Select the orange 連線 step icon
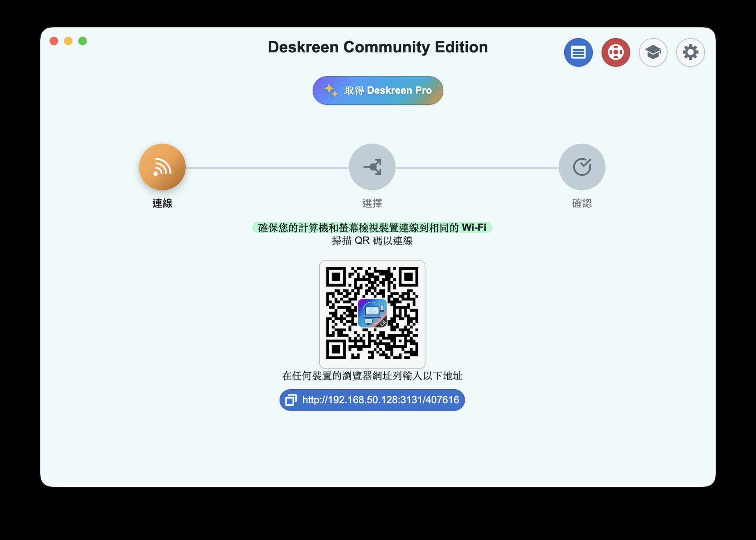The width and height of the screenshot is (756, 540). click(162, 167)
